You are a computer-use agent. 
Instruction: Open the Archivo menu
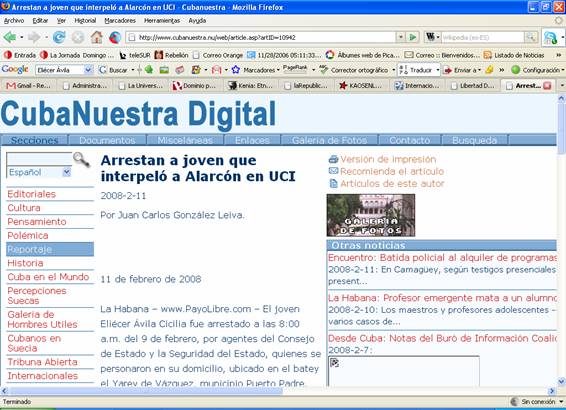pyautogui.click(x=14, y=21)
